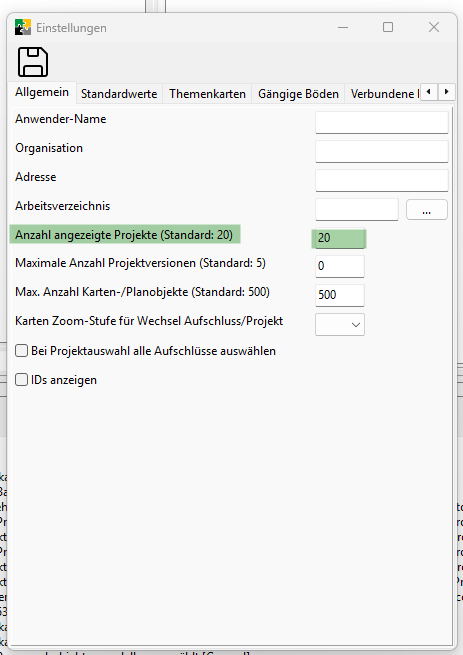Click the Adresse label
The height and width of the screenshot is (655, 463).
click(x=36, y=177)
